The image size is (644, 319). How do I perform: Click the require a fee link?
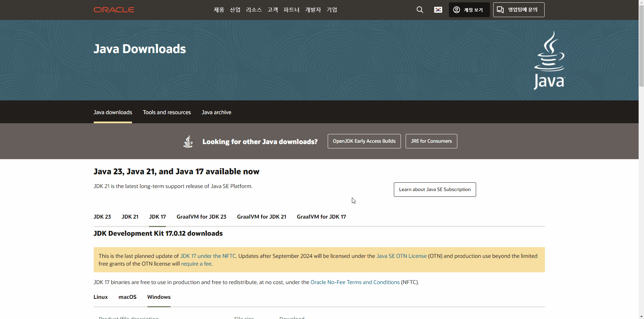[196, 264]
